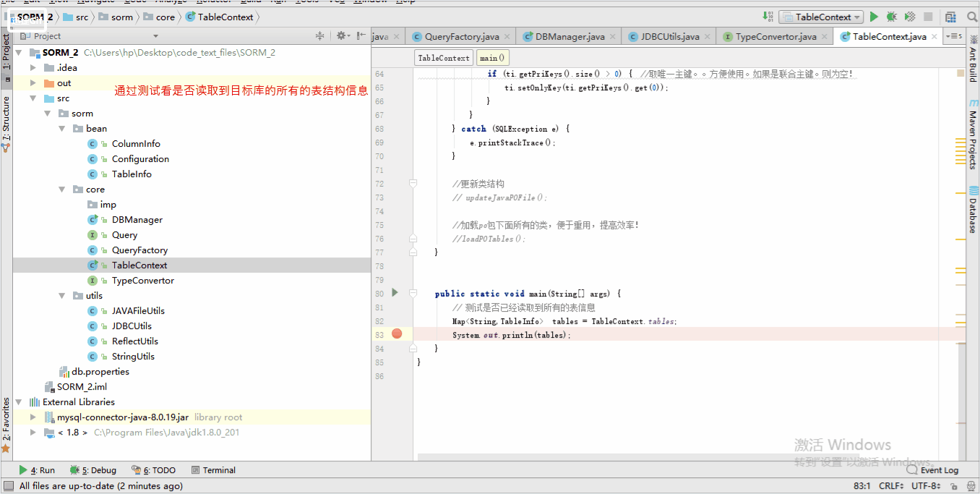
Task: Open the Database side panel
Action: point(973,210)
